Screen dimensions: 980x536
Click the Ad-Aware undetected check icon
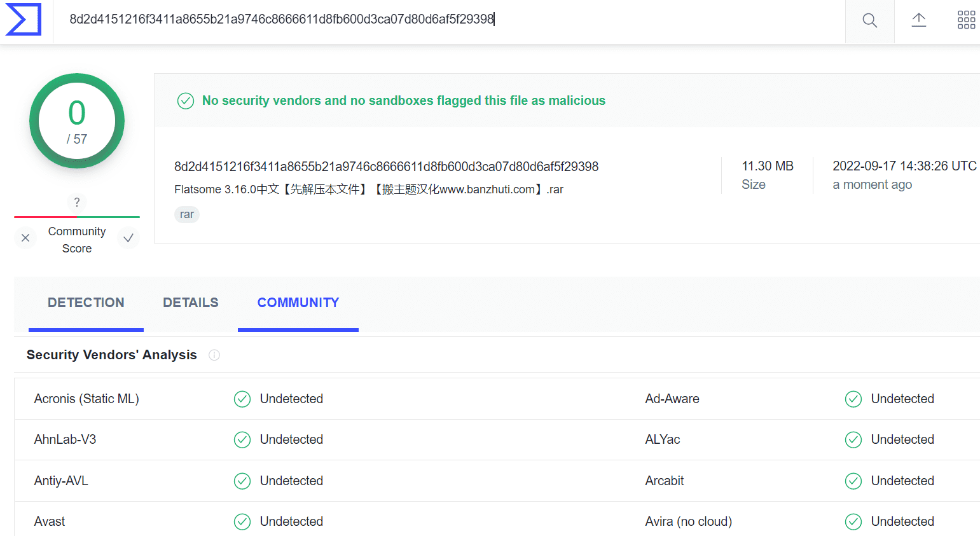[853, 399]
